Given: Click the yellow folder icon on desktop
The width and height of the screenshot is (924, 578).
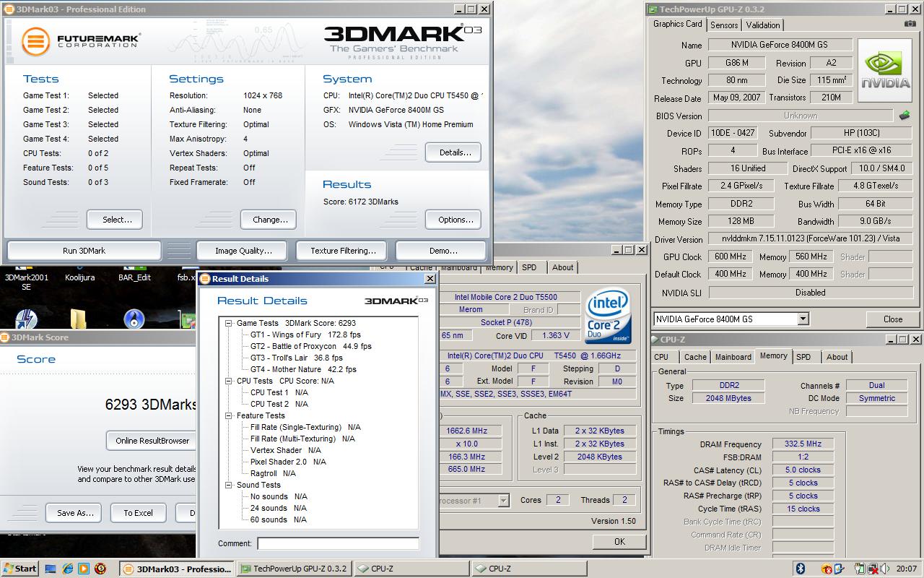Looking at the screenshot, I should click(79, 319).
